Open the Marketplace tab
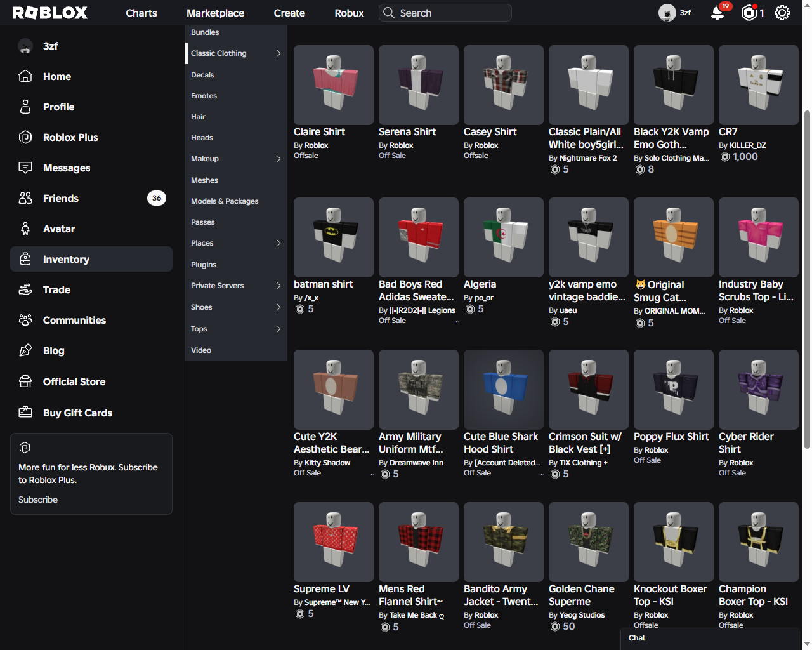This screenshot has height=650, width=812. (x=215, y=13)
